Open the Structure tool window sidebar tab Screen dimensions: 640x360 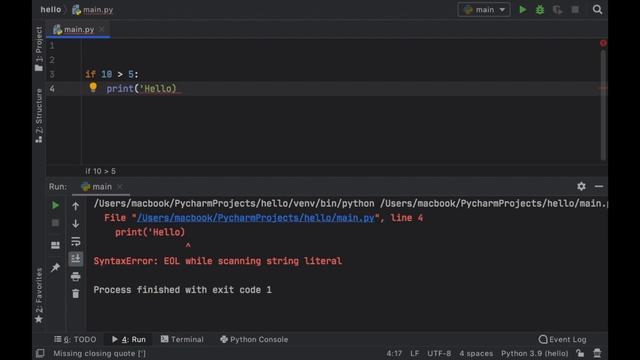click(39, 116)
